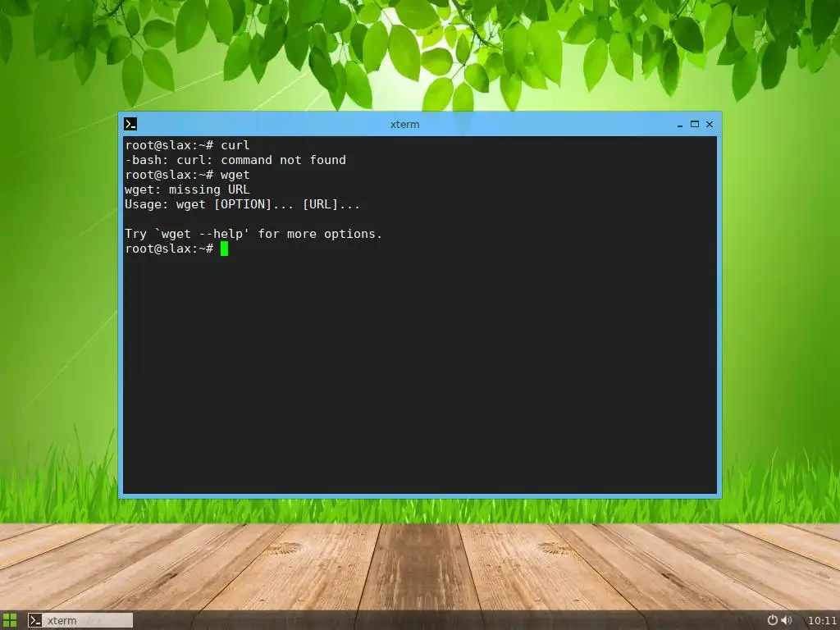Click the 'Try `wget --help' for more options.' line
This screenshot has width=840, height=630.
pos(253,234)
